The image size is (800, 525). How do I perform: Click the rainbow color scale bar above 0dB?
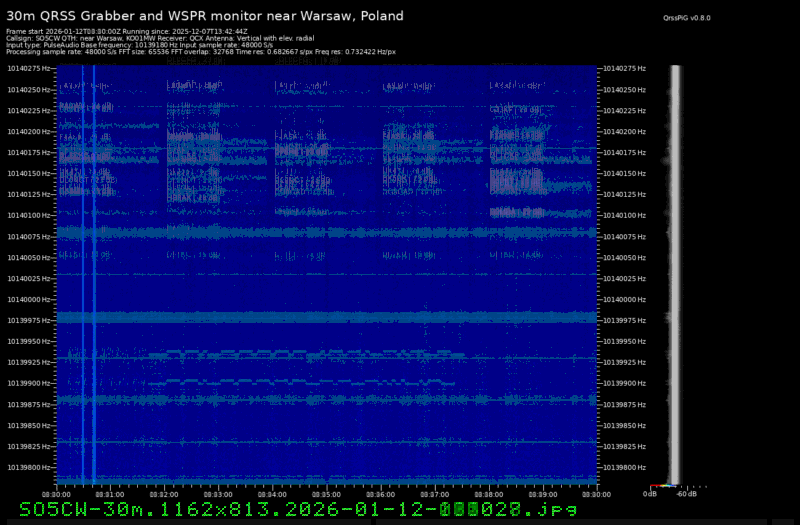663,486
